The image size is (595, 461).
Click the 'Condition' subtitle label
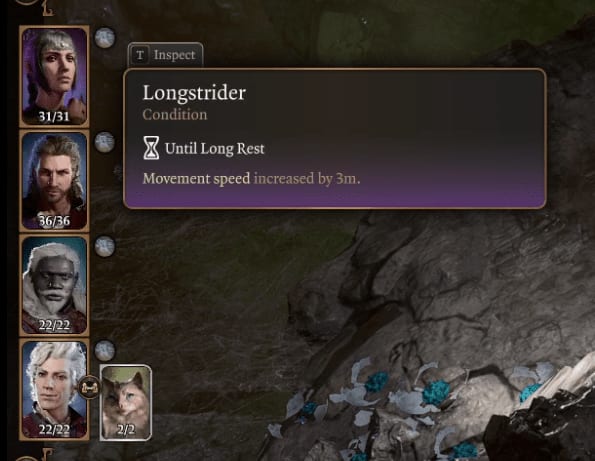[175, 115]
